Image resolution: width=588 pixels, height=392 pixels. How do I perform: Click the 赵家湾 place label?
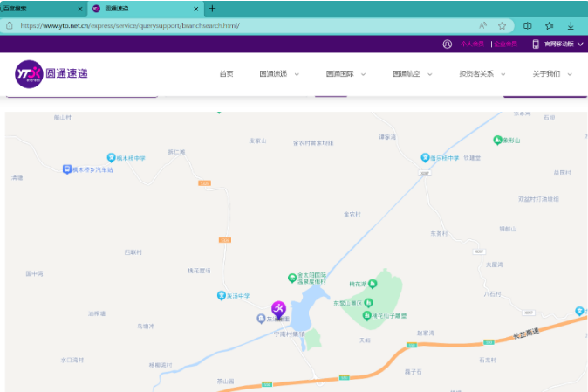(426, 333)
